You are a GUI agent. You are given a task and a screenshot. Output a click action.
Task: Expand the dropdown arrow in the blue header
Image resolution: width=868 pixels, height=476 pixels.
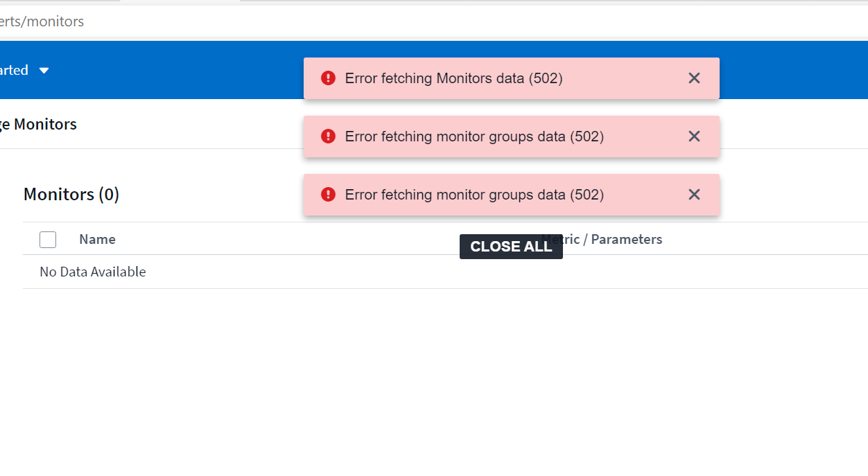click(x=44, y=71)
